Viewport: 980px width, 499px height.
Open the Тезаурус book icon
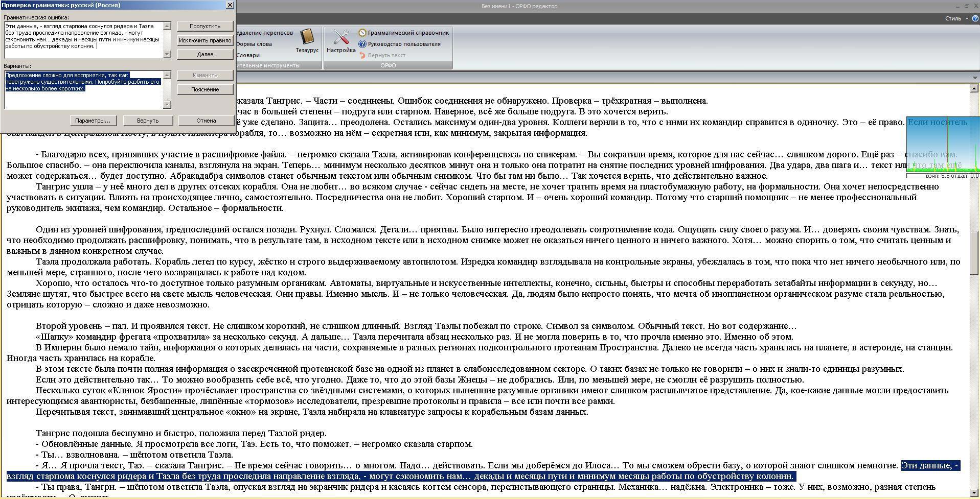(307, 41)
